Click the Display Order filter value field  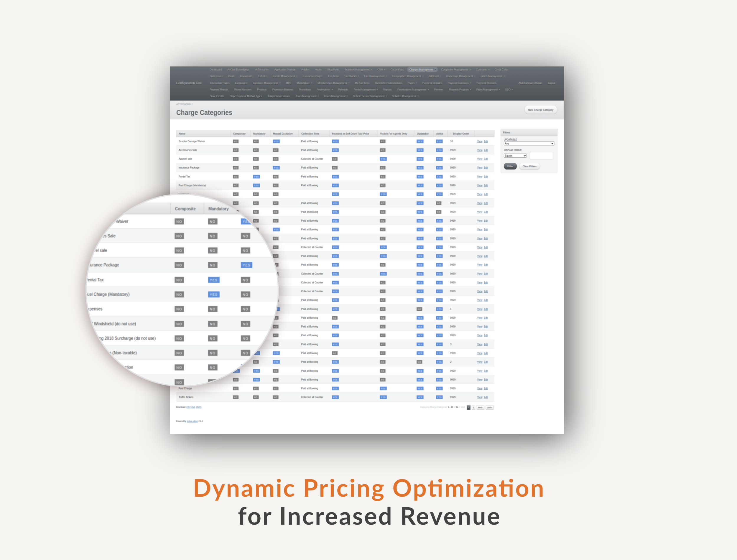pyautogui.click(x=541, y=156)
